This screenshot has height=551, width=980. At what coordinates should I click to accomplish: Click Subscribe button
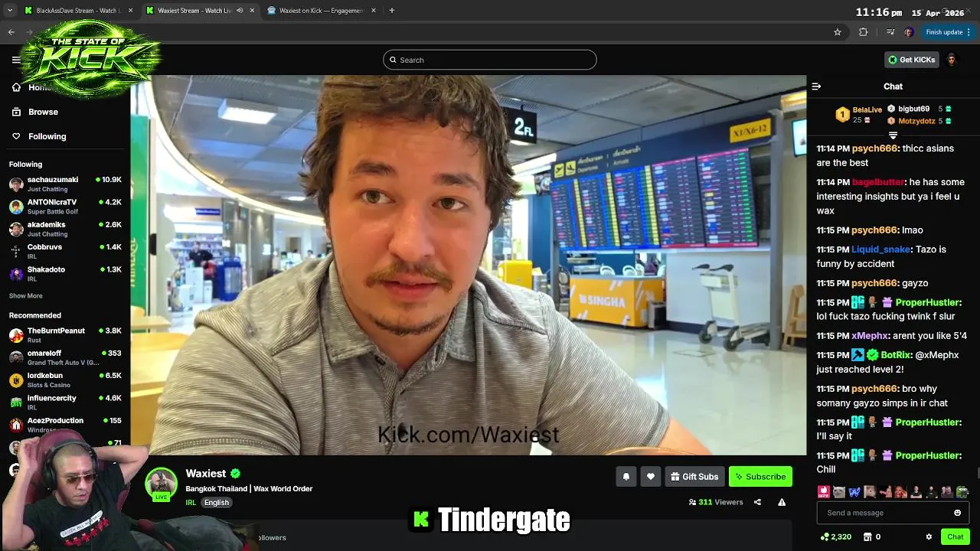coord(760,477)
